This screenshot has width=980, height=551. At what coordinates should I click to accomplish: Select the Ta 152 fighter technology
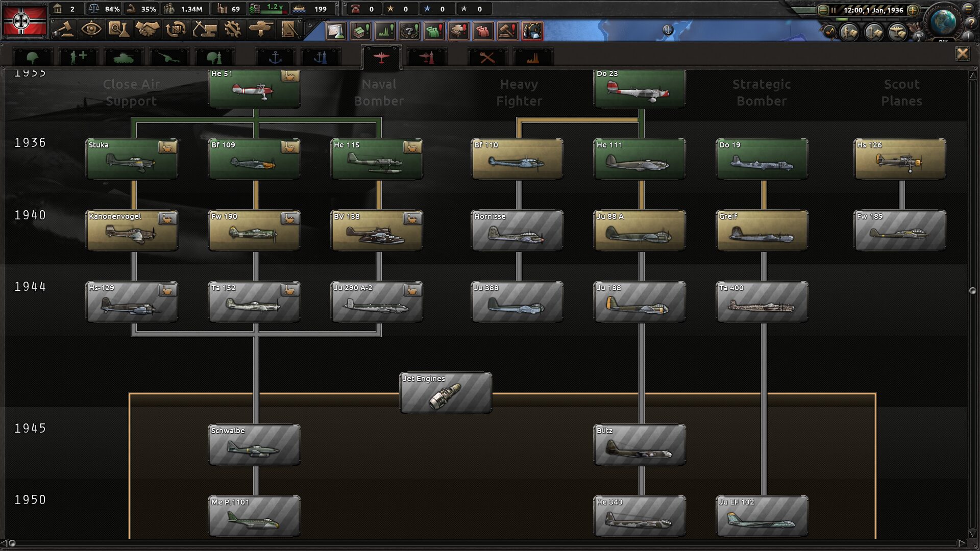coord(254,302)
